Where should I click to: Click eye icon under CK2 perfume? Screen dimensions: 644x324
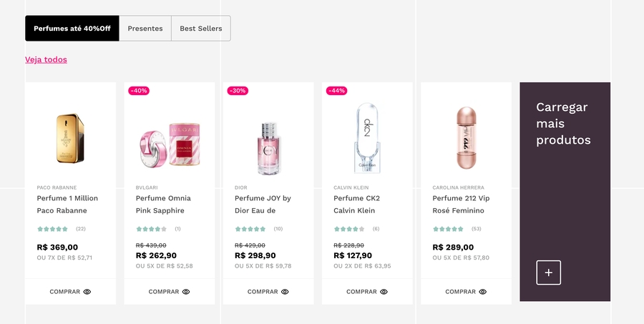[384, 292]
